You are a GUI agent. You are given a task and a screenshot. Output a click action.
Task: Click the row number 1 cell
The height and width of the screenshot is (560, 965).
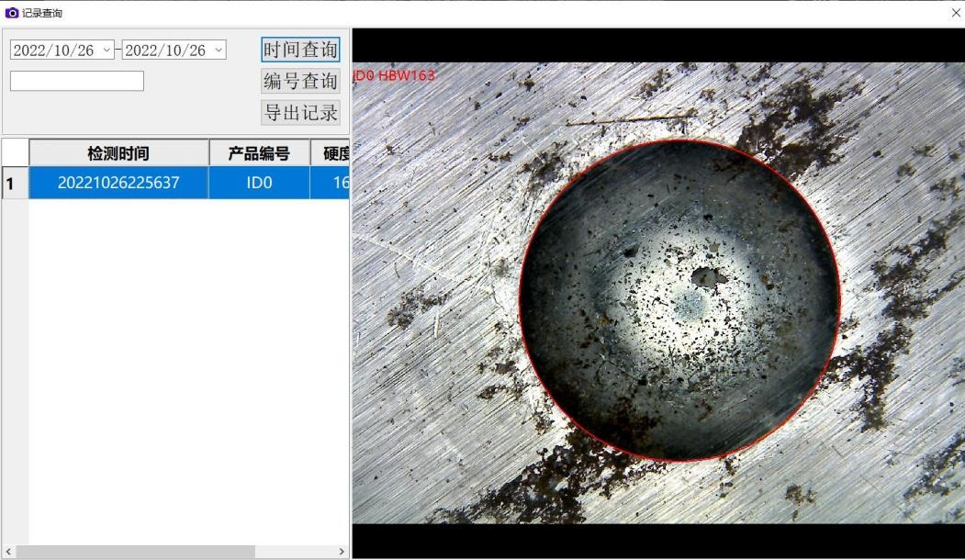tap(8, 183)
